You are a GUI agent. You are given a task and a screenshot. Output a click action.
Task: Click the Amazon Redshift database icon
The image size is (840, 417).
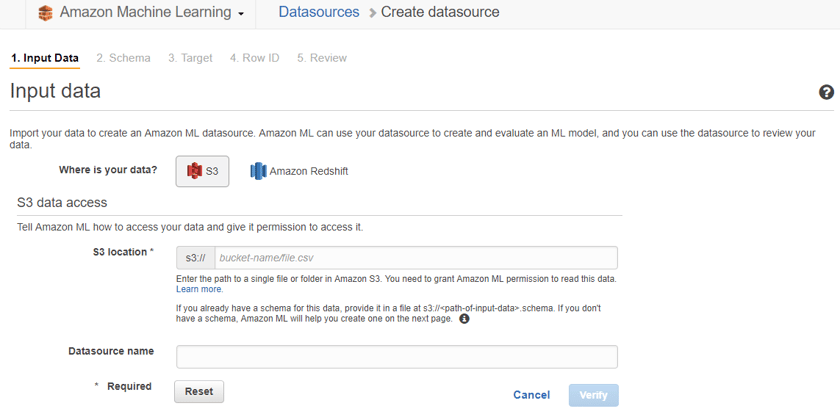point(258,172)
